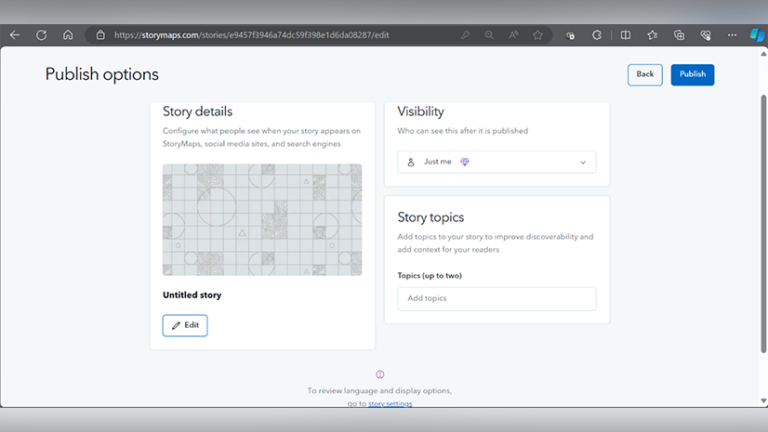Reload the page with the refresh icon
Image resolution: width=768 pixels, height=432 pixels.
point(42,35)
